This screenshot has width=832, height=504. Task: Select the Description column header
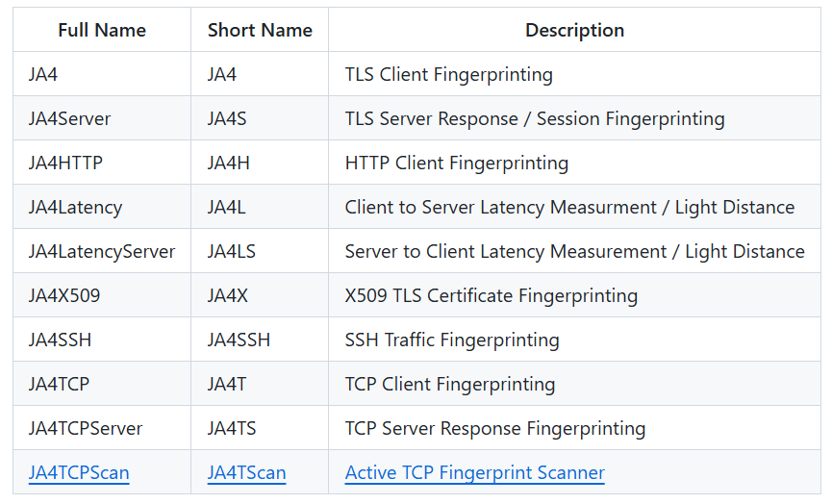(574, 30)
